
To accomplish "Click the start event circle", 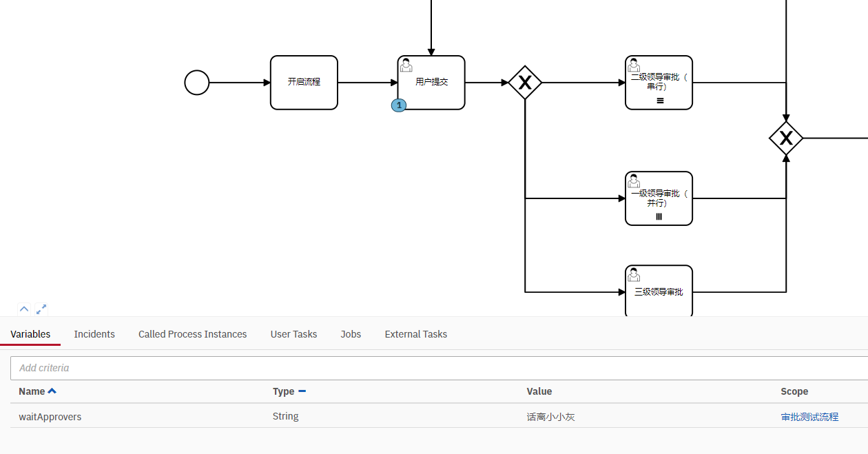I will click(197, 83).
